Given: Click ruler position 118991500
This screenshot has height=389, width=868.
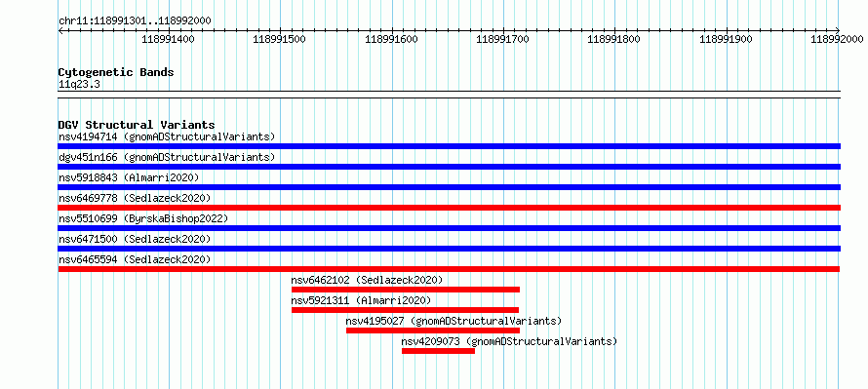Looking at the screenshot, I should point(280,39).
